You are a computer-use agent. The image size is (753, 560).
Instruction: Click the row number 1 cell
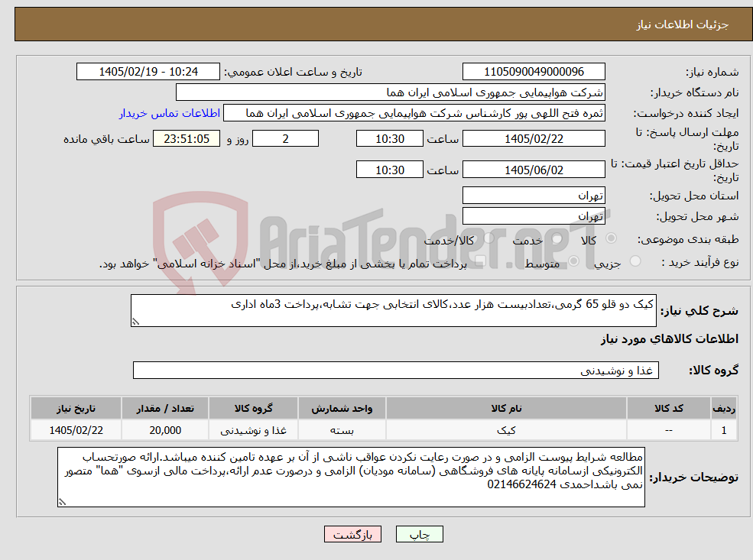[724, 430]
